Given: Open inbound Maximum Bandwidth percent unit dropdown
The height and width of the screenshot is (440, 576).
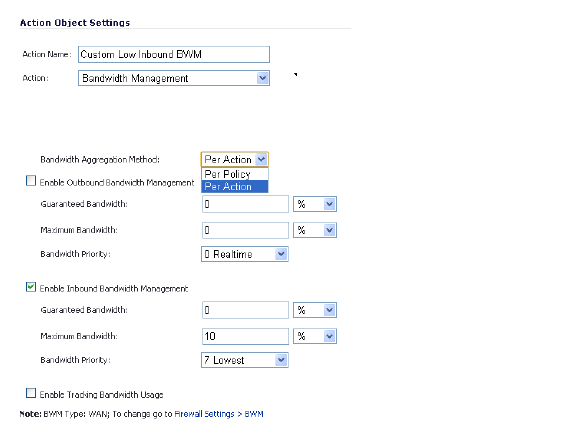Looking at the screenshot, I should (x=315, y=336).
